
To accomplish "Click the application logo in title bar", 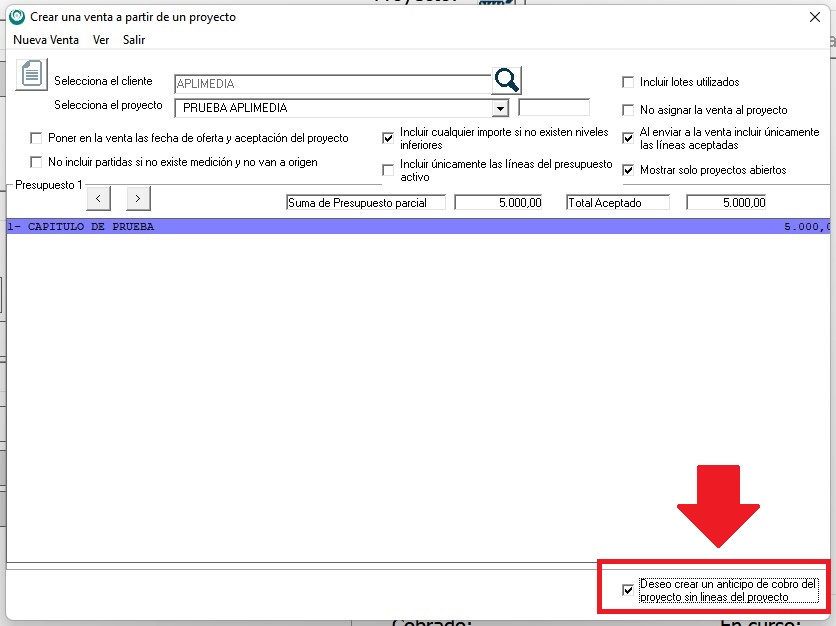I will (x=16, y=17).
